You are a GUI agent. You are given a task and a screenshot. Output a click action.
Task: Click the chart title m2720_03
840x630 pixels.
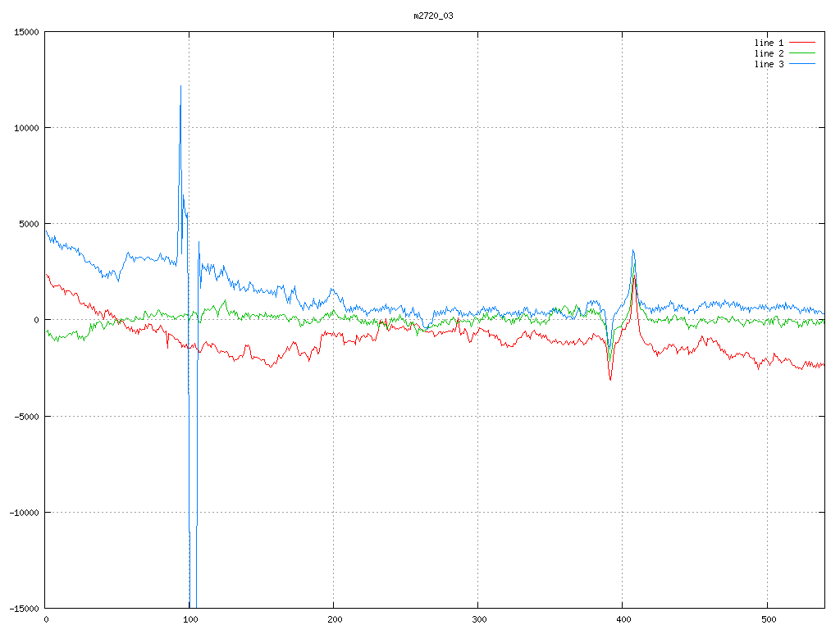[x=433, y=16]
